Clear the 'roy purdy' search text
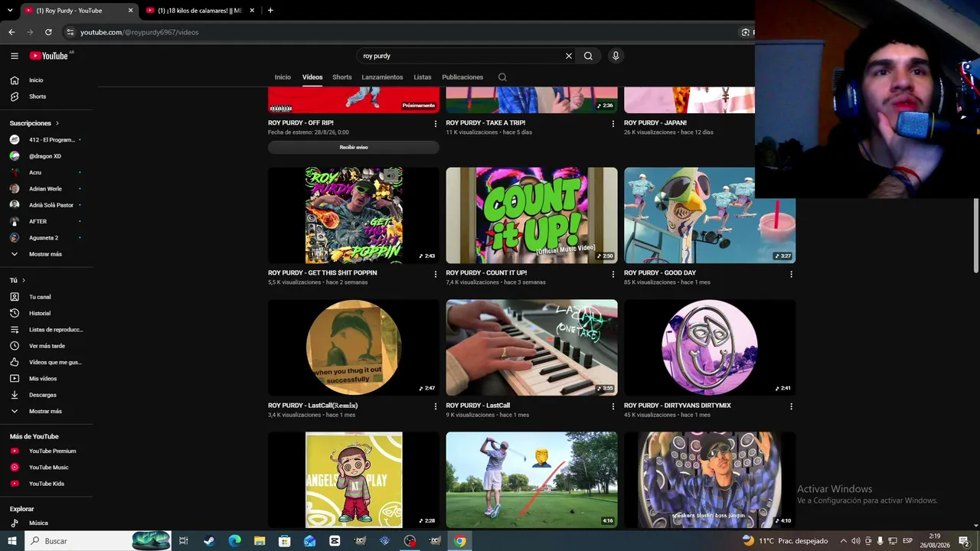 pyautogui.click(x=569, y=56)
